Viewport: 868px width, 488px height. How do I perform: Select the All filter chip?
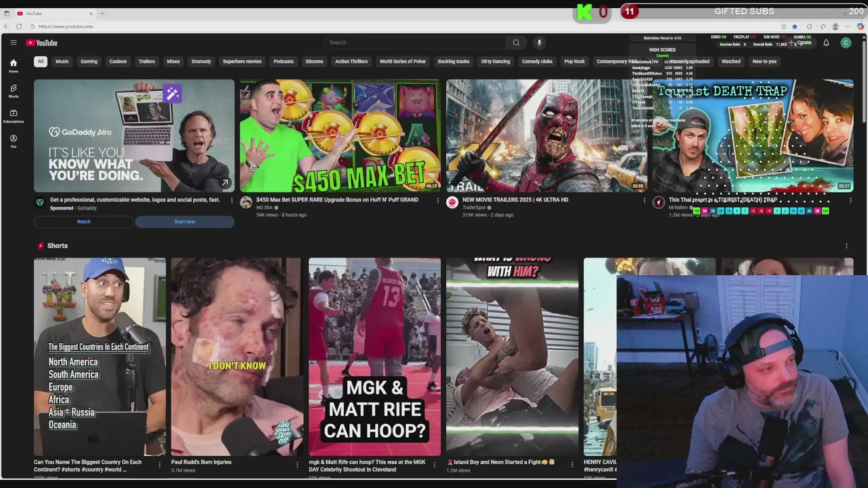[41, 62]
